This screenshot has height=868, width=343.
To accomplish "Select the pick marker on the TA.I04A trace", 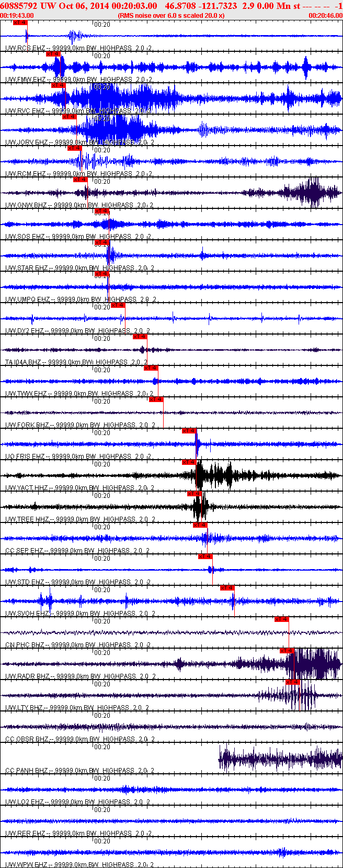I will 140,337.
